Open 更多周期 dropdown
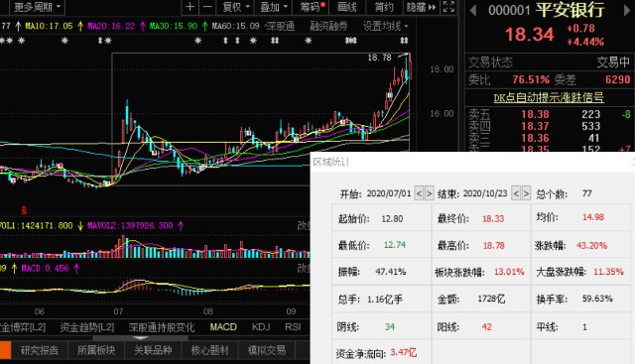 click(x=37, y=7)
